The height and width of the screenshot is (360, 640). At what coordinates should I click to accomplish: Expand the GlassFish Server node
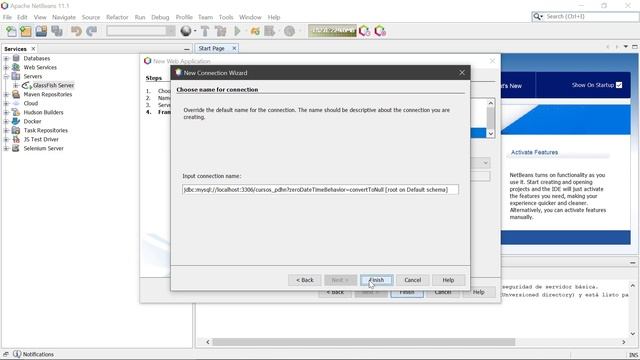pyautogui.click(x=16, y=85)
